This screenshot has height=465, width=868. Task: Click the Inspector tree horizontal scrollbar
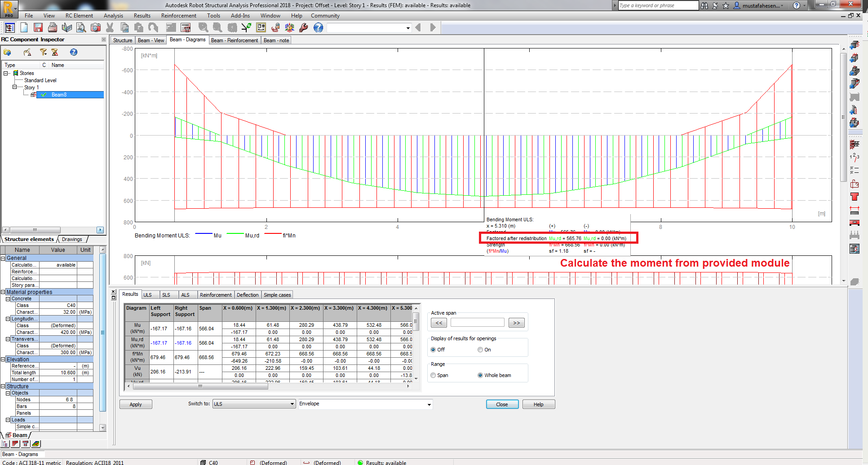53,230
